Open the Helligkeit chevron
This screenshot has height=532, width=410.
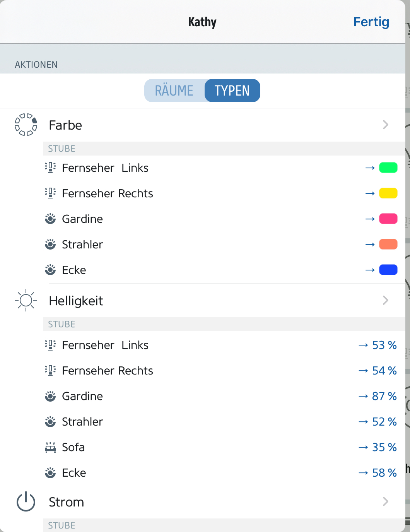click(385, 300)
